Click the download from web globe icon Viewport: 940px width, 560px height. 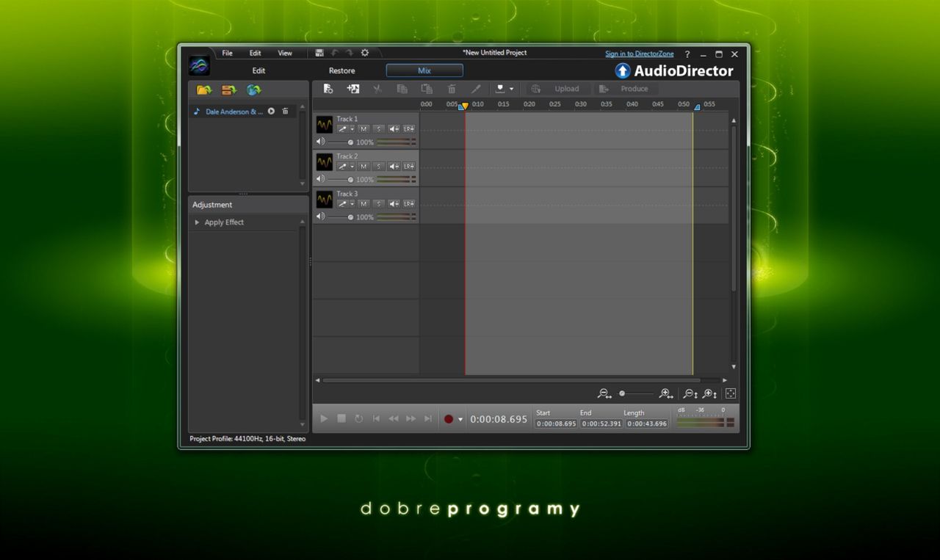253,90
